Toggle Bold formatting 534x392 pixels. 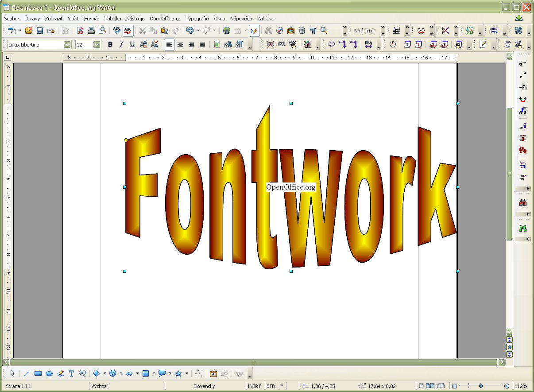(x=110, y=44)
